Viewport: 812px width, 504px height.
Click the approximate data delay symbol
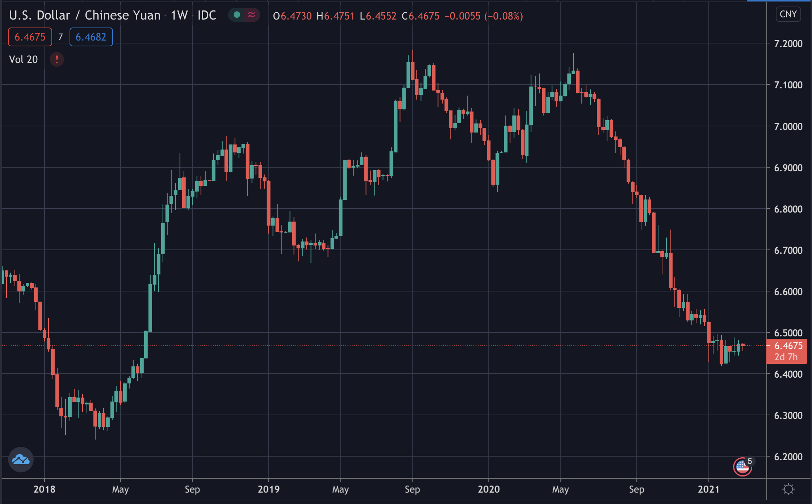tap(251, 15)
